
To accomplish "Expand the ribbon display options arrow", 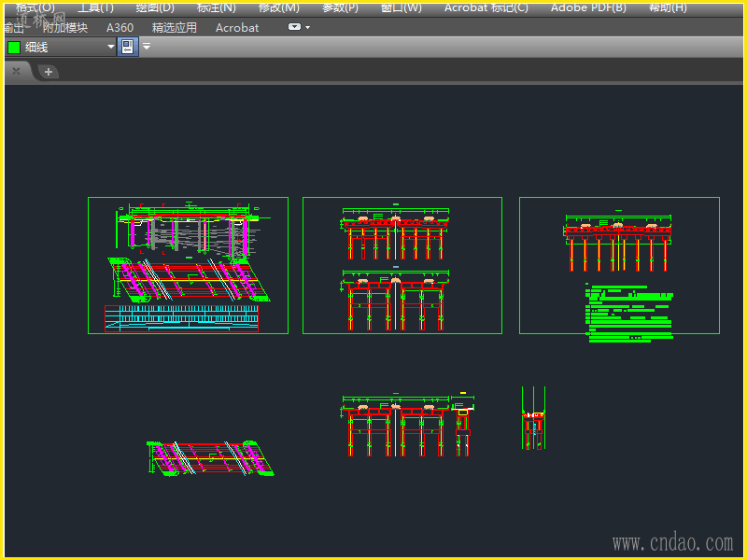I will click(308, 27).
